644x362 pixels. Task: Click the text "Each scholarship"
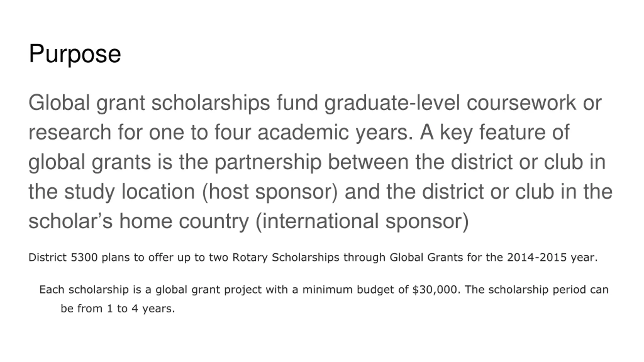click(x=84, y=290)
